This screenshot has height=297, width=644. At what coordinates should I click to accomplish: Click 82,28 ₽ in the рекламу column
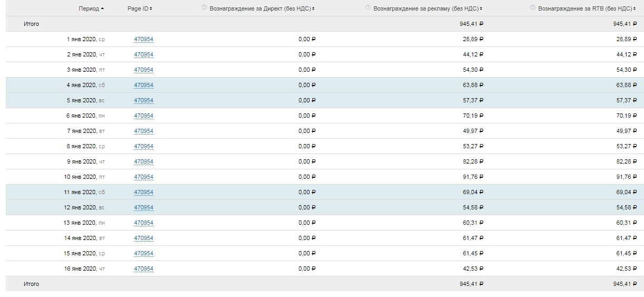(473, 162)
